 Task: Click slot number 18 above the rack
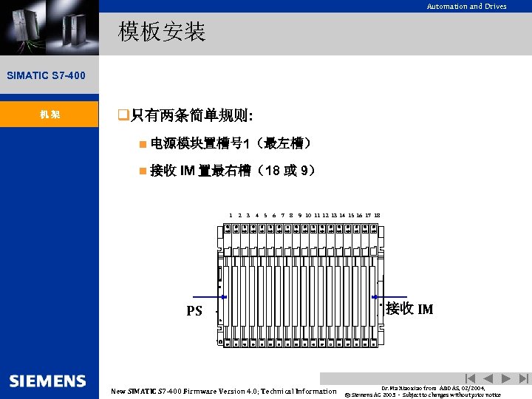click(377, 216)
